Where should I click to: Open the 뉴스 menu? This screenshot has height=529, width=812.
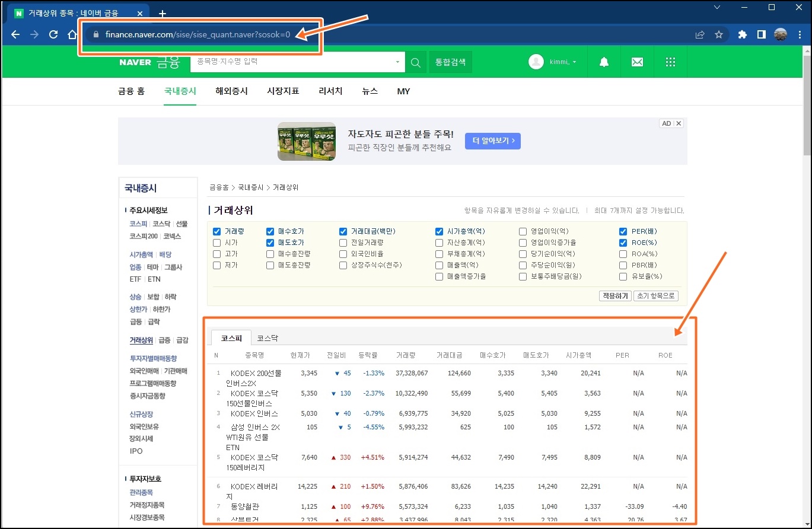click(370, 91)
